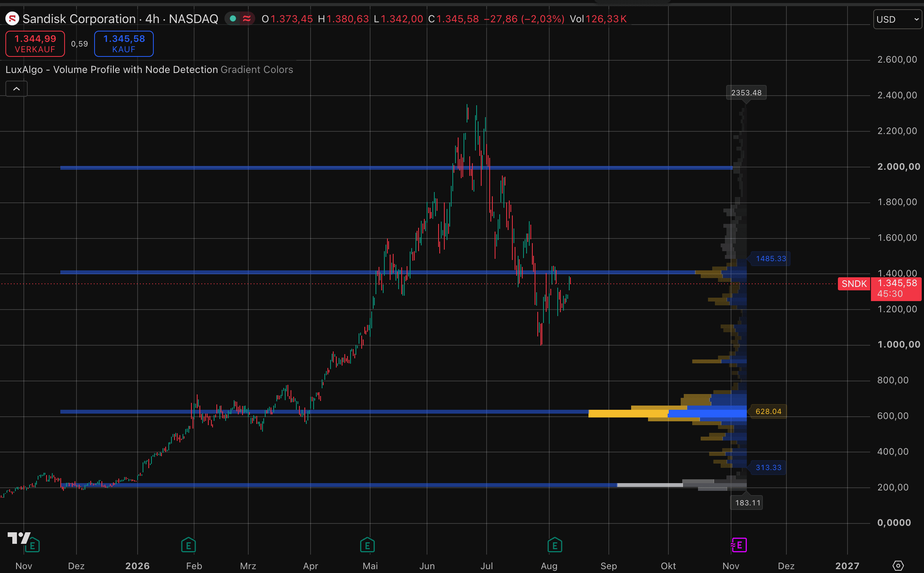Click the current price label 1.345,58

[897, 283]
